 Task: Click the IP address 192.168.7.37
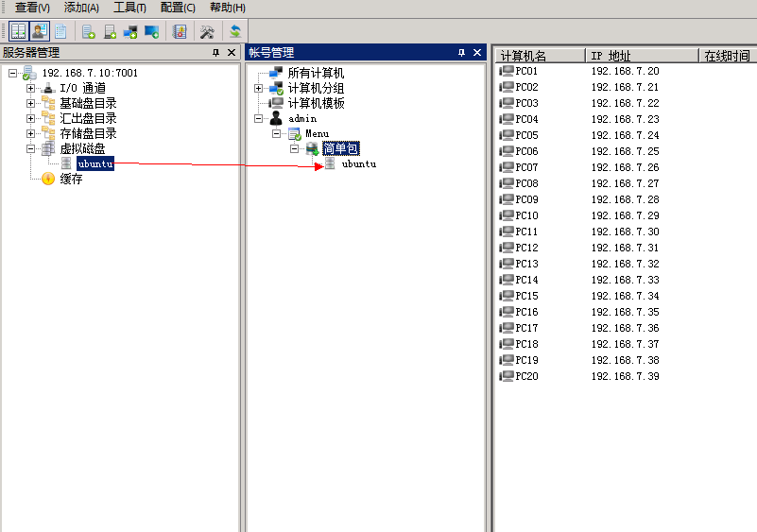626,344
